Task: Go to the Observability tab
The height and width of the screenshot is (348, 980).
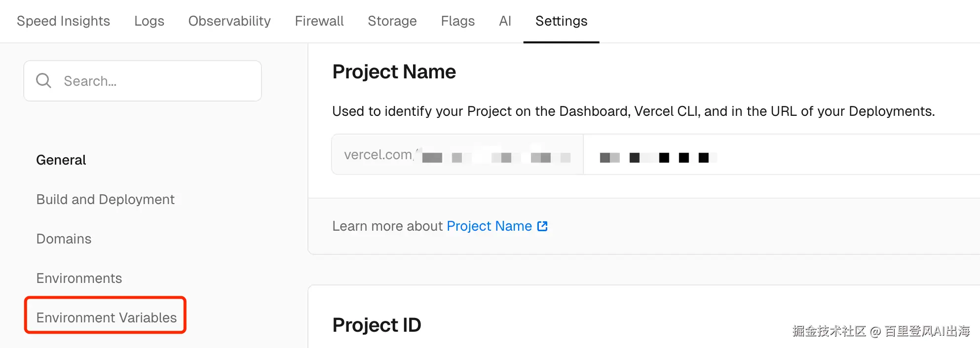Action: pyautogui.click(x=229, y=21)
